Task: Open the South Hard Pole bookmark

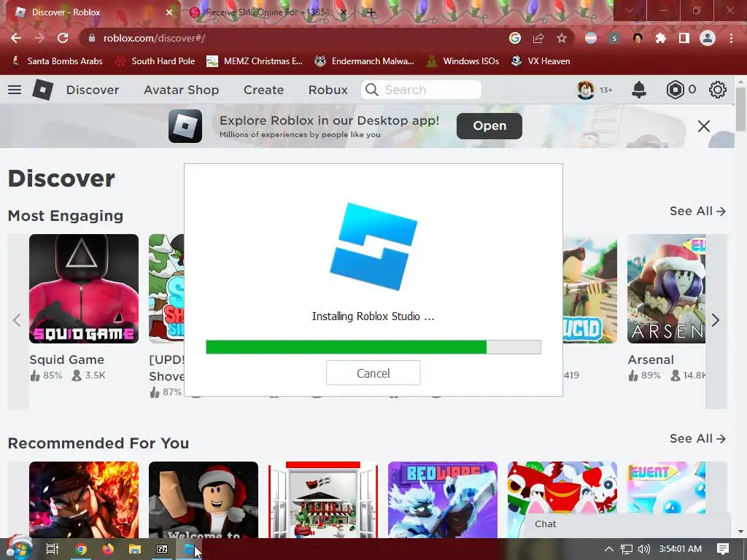Action: coord(155,61)
